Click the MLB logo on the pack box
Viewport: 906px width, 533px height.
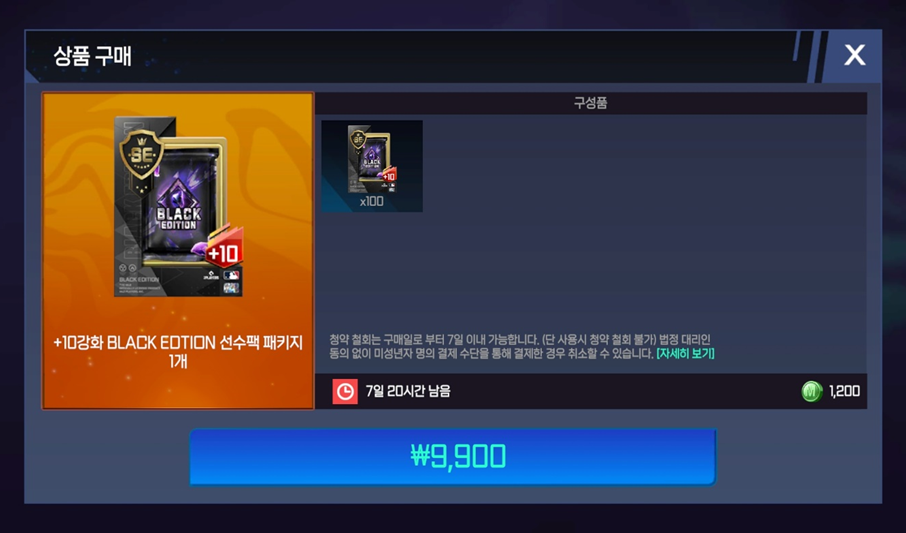coord(232,276)
